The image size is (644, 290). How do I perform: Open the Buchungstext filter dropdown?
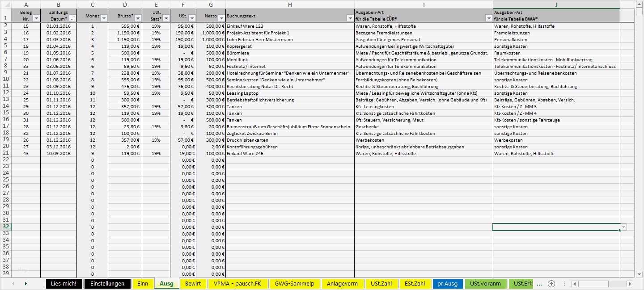pyautogui.click(x=351, y=19)
